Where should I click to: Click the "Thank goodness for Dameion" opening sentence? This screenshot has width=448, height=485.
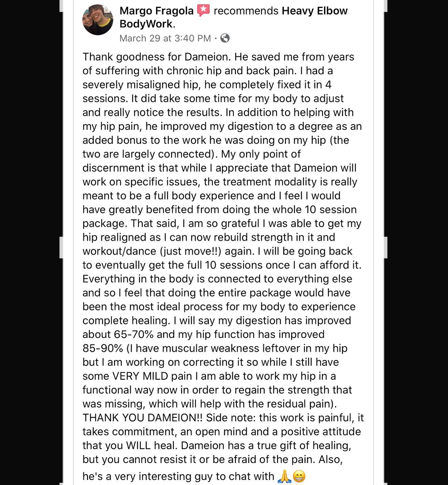coord(157,57)
